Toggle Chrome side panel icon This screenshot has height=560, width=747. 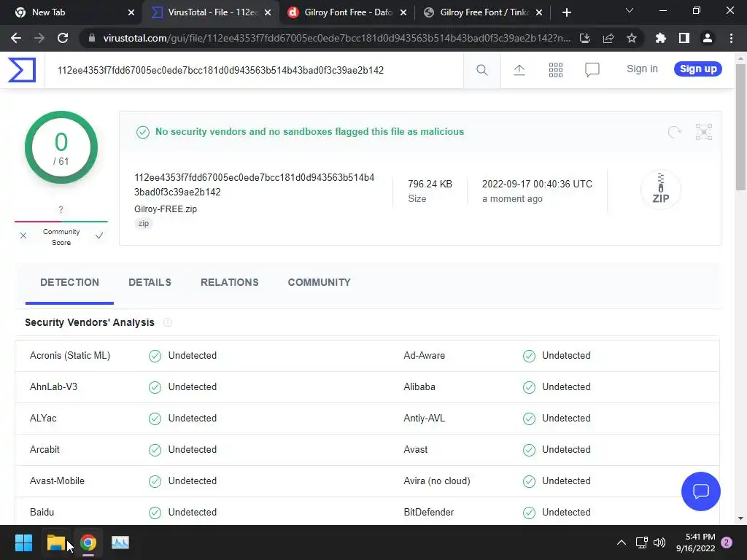click(x=684, y=38)
